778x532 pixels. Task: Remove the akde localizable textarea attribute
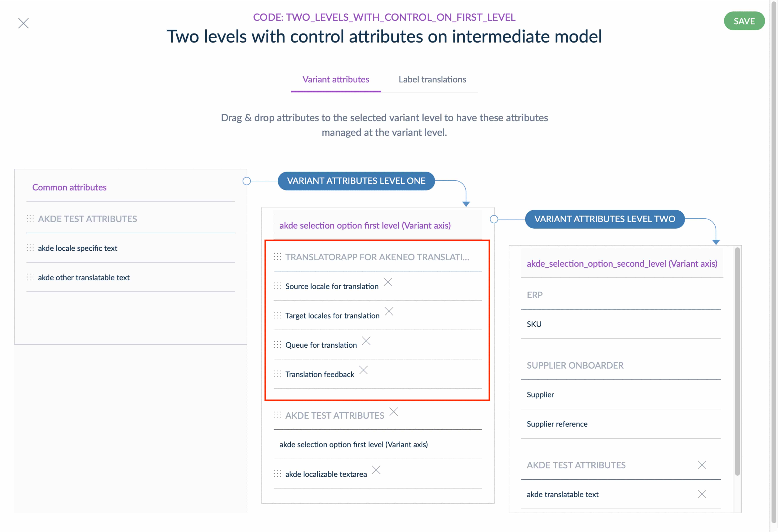coord(376,470)
